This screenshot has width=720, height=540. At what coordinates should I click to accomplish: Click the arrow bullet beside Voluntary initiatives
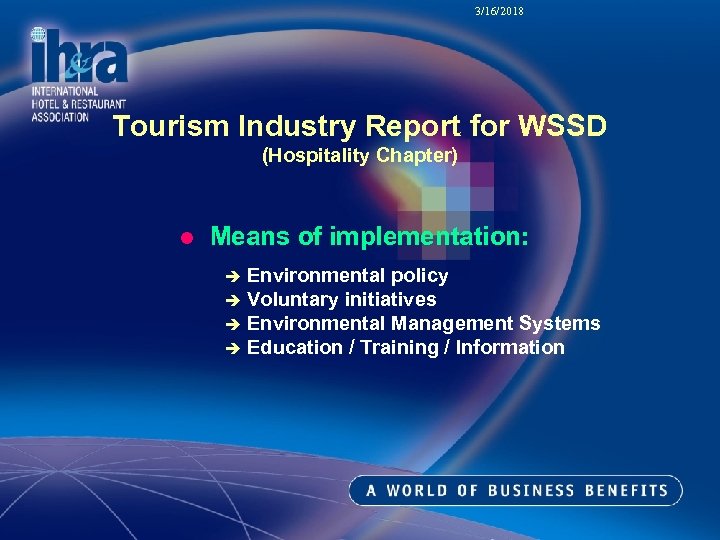(x=233, y=301)
